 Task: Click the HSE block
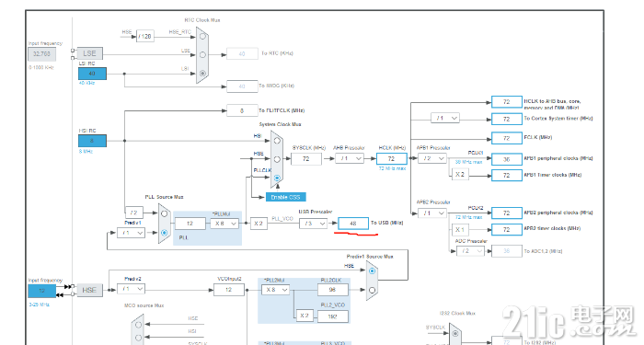89,290
